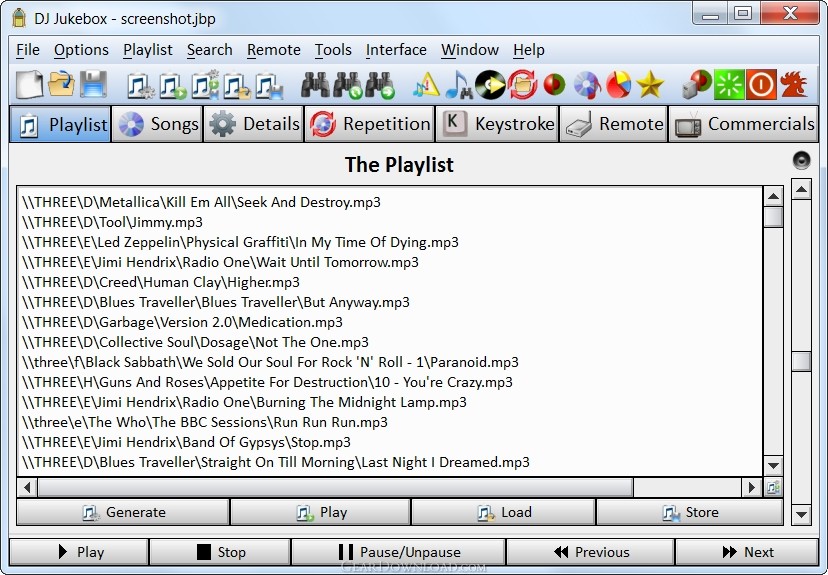
Task: Click the server with red ball icon
Action: [x=697, y=85]
